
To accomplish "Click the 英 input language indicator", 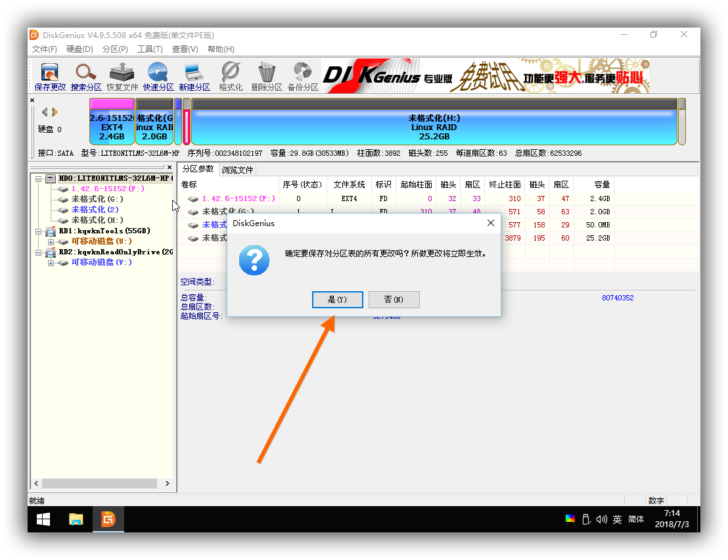I will pos(617,519).
